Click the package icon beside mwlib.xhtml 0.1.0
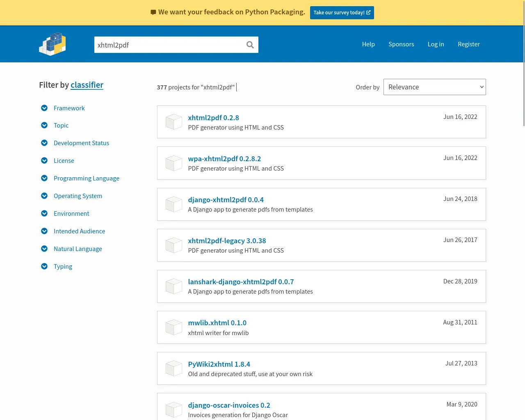Image resolution: width=525 pixels, height=420 pixels. tap(173, 327)
